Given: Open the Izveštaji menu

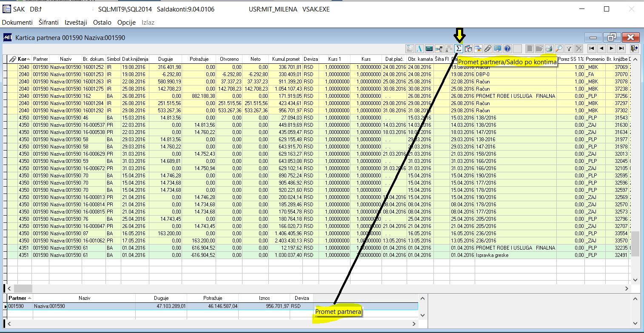Looking at the screenshot, I should pyautogui.click(x=76, y=23).
